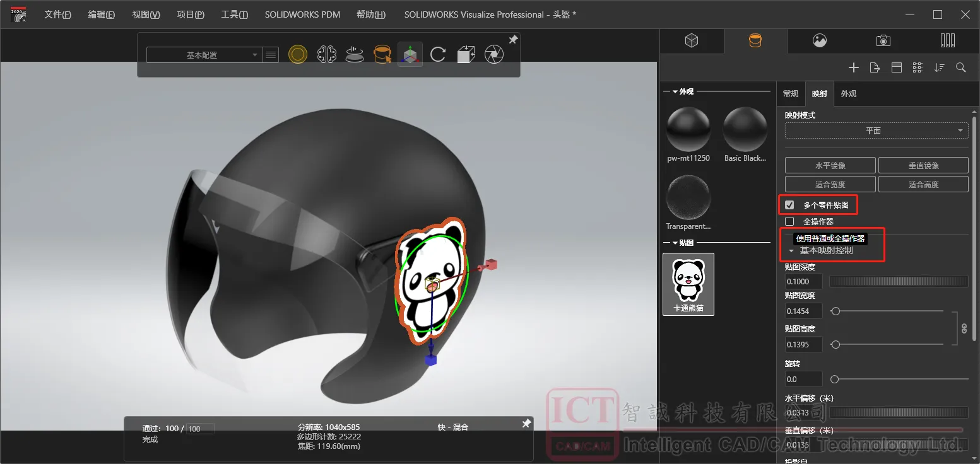Click the 旋转 value field 0.0
980x464 pixels.
point(804,379)
